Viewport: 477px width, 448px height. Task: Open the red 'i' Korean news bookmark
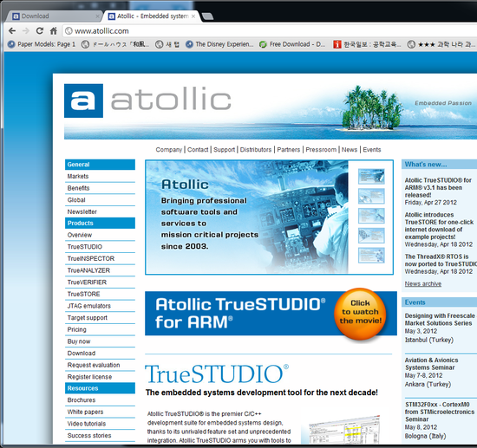(368, 44)
